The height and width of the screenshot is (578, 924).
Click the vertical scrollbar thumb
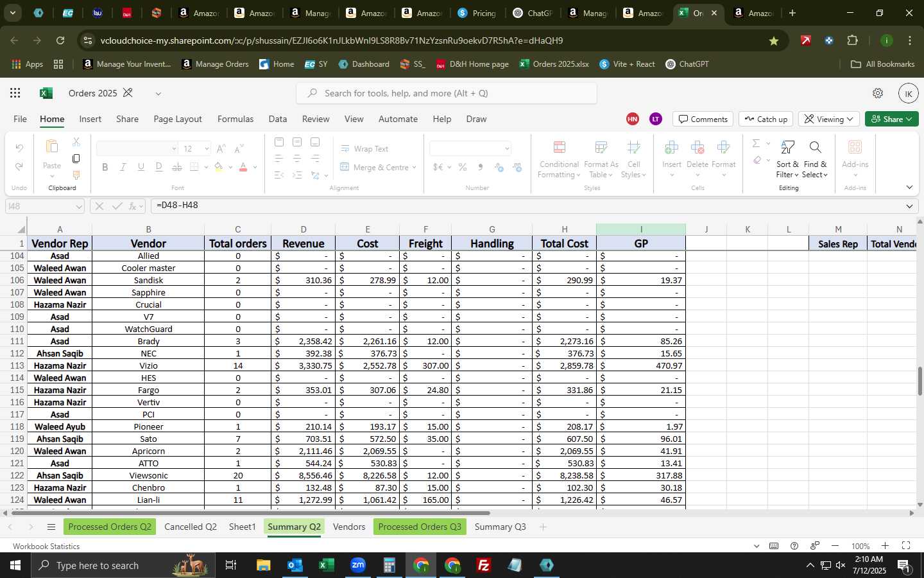(x=920, y=381)
